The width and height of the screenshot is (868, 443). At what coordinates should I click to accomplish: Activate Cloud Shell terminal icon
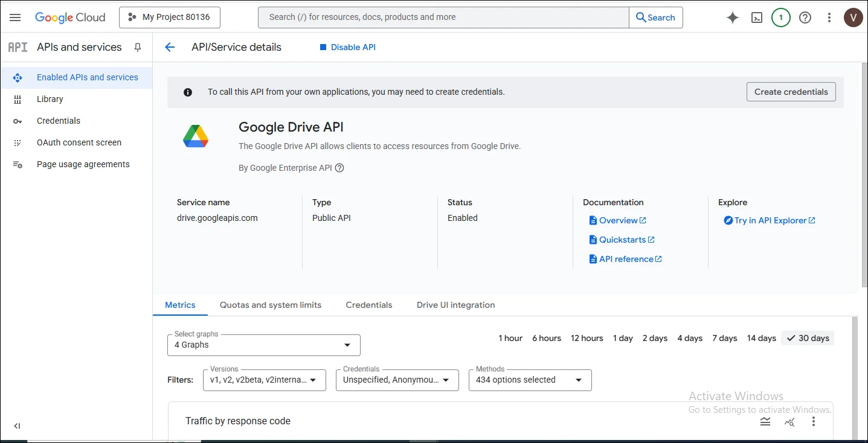[x=757, y=18]
